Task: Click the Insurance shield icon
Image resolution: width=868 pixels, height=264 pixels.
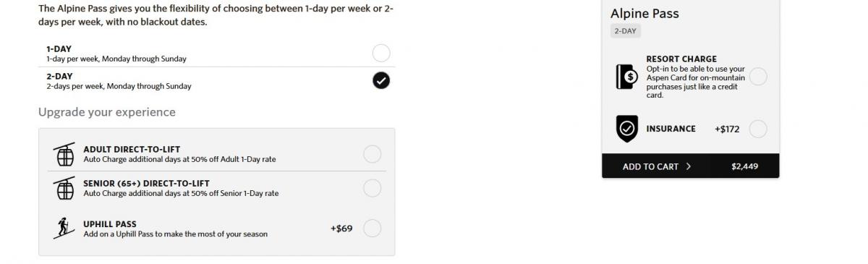Action: pos(626,129)
